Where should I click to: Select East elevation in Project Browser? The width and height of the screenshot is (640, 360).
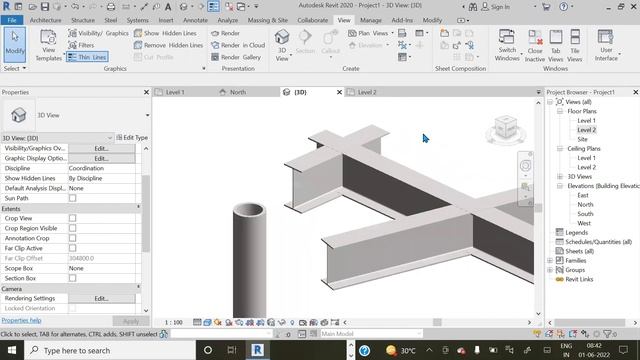[583, 195]
